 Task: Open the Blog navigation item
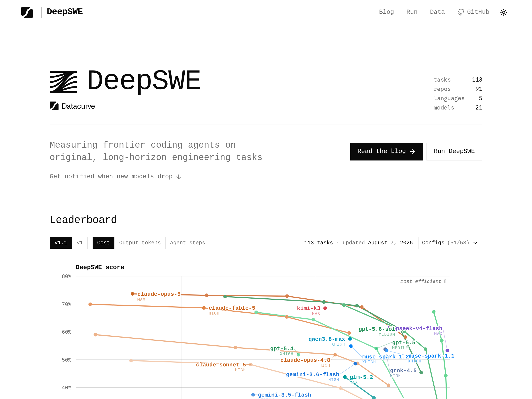(x=386, y=12)
